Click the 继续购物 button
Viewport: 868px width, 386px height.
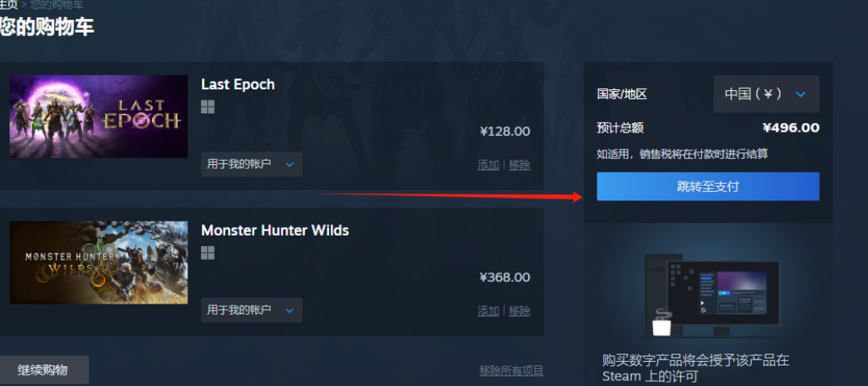43,370
